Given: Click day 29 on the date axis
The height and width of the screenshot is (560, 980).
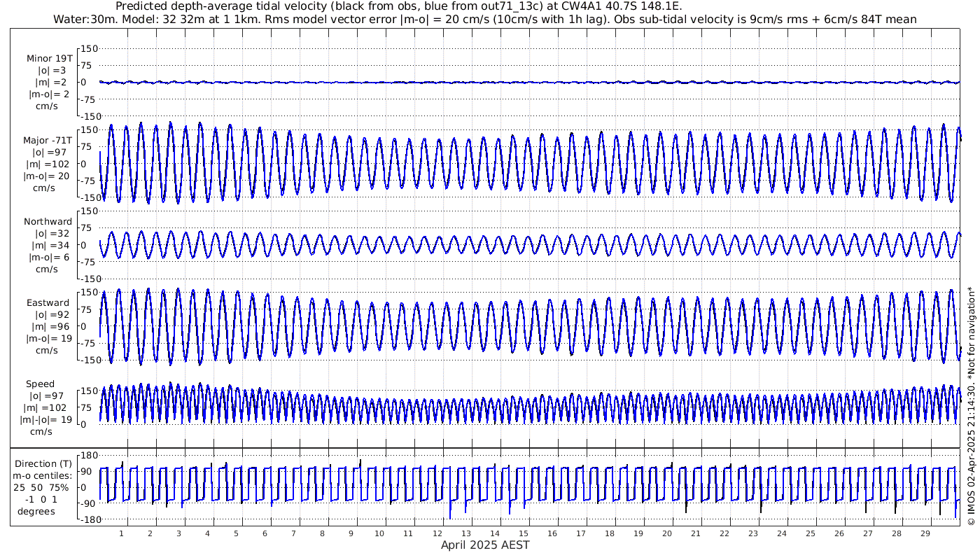Looking at the screenshot, I should [x=925, y=533].
